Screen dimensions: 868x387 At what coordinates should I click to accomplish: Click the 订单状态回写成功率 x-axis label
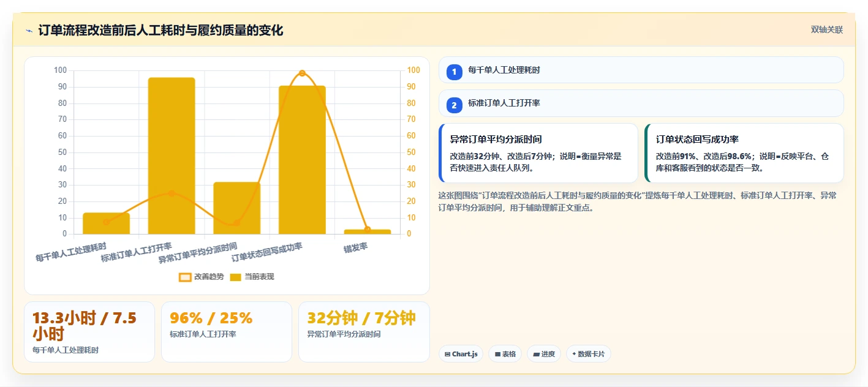(266, 252)
